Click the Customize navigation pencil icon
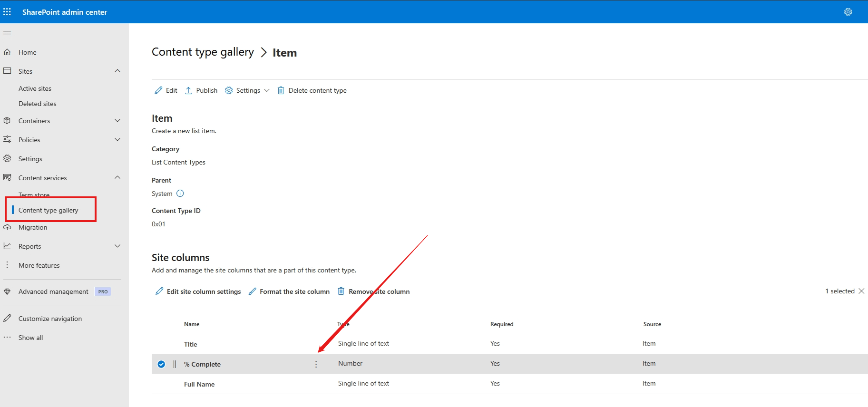The height and width of the screenshot is (407, 868). [7, 318]
